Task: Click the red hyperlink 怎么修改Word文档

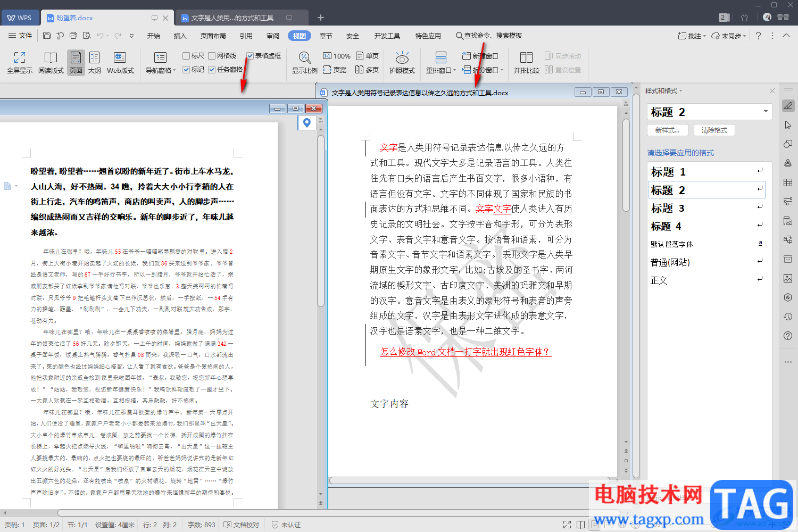Action: [465, 352]
